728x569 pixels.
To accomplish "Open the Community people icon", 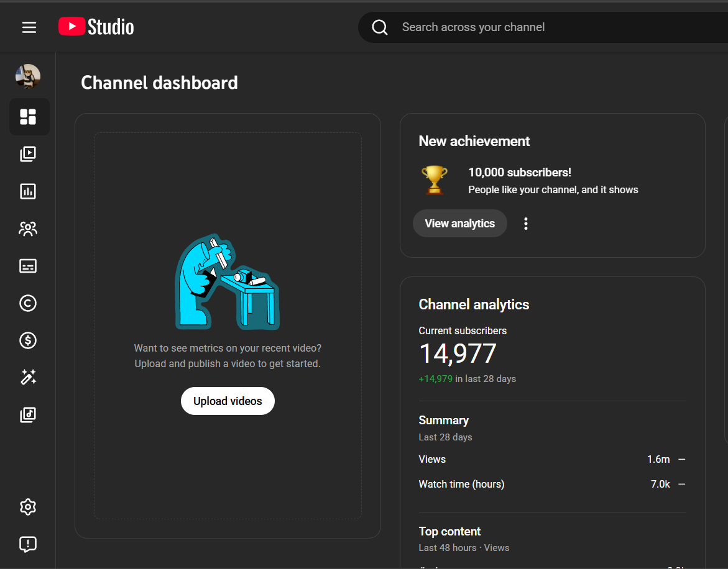I will tap(28, 229).
